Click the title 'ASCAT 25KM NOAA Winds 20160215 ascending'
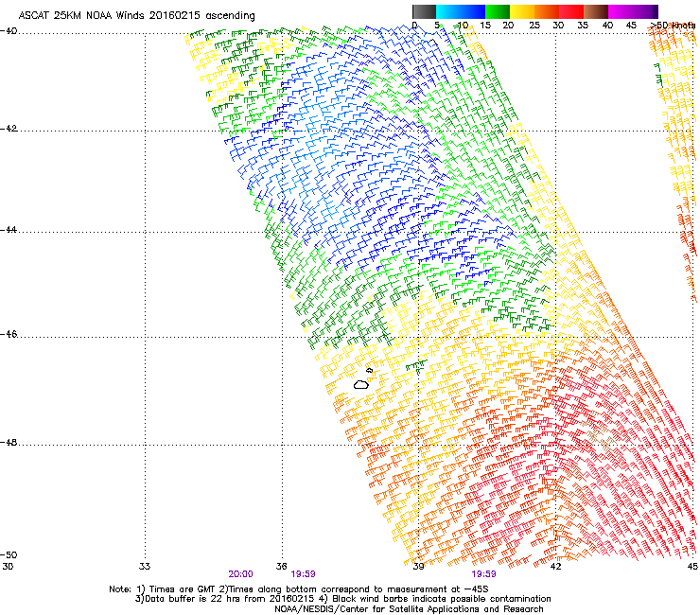 pos(136,16)
